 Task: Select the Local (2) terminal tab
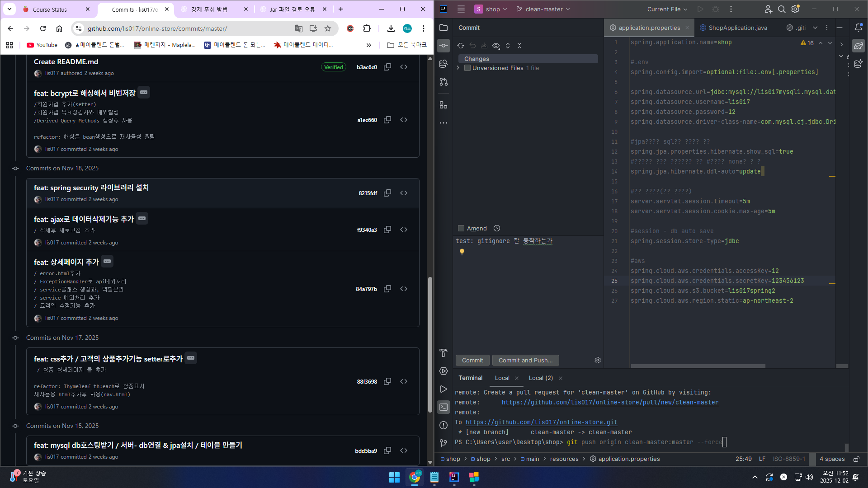tap(541, 378)
